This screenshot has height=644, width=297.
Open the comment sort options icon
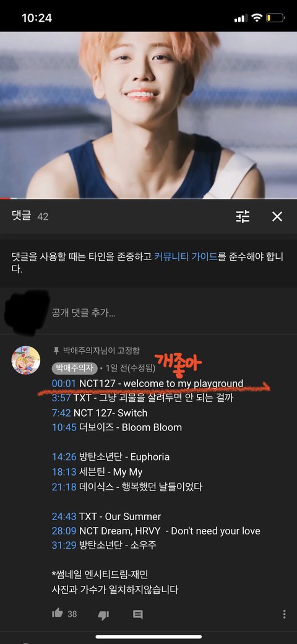click(x=243, y=217)
